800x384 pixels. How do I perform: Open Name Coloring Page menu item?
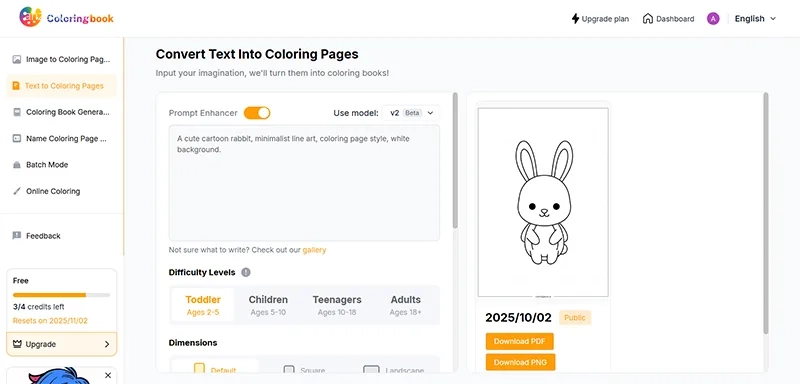click(62, 138)
